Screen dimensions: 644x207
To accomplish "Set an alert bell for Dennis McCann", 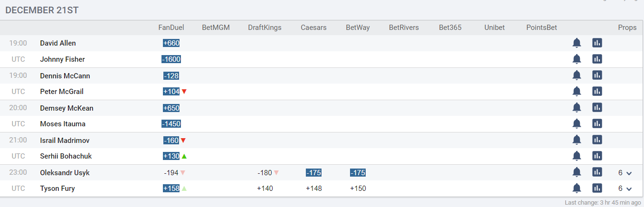I will 577,75.
